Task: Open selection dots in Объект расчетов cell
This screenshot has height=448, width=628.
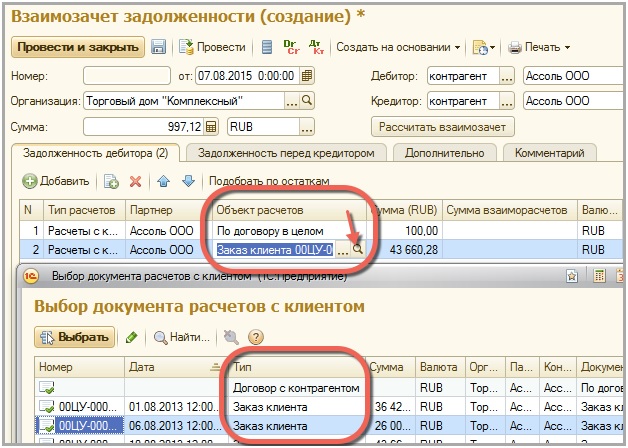Action: coord(342,251)
